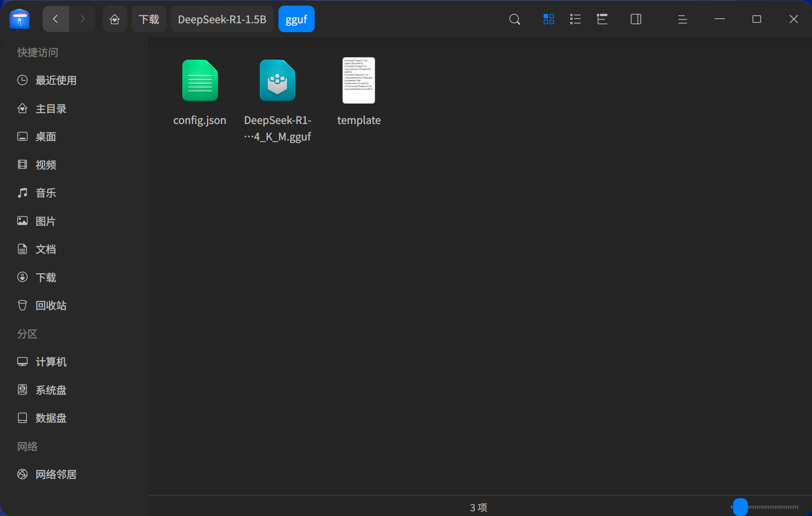This screenshot has height=516, width=812.
Task: Click the 网络邻居 network icon
Action: [x=22, y=474]
